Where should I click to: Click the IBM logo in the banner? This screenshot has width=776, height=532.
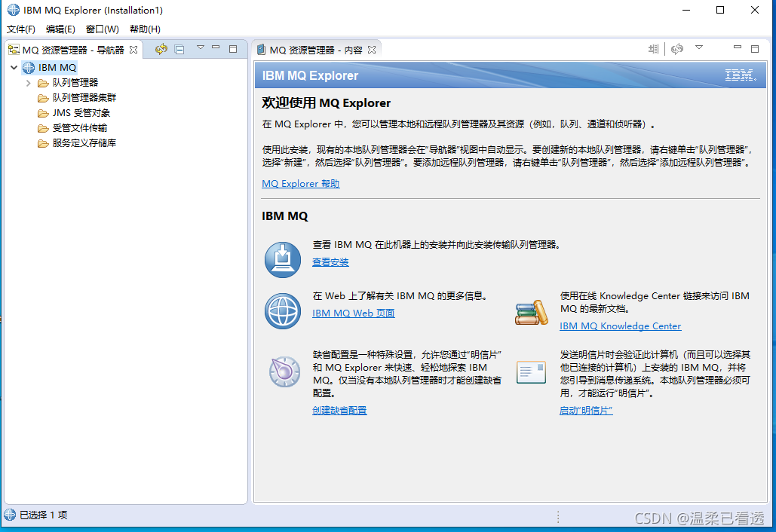click(741, 75)
